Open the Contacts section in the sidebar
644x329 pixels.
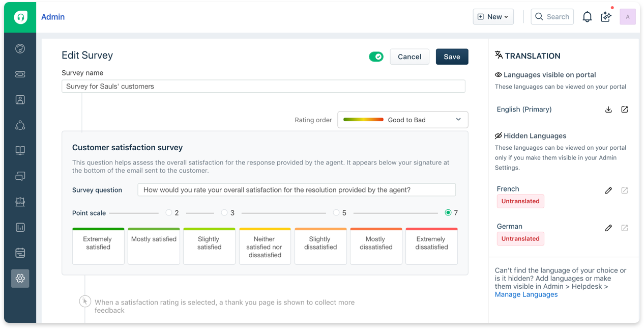coord(20,99)
